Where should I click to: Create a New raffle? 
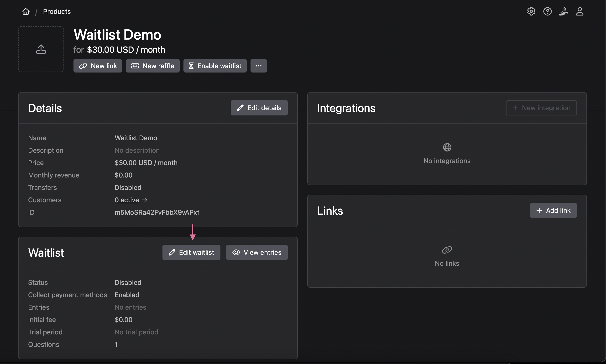coord(153,66)
